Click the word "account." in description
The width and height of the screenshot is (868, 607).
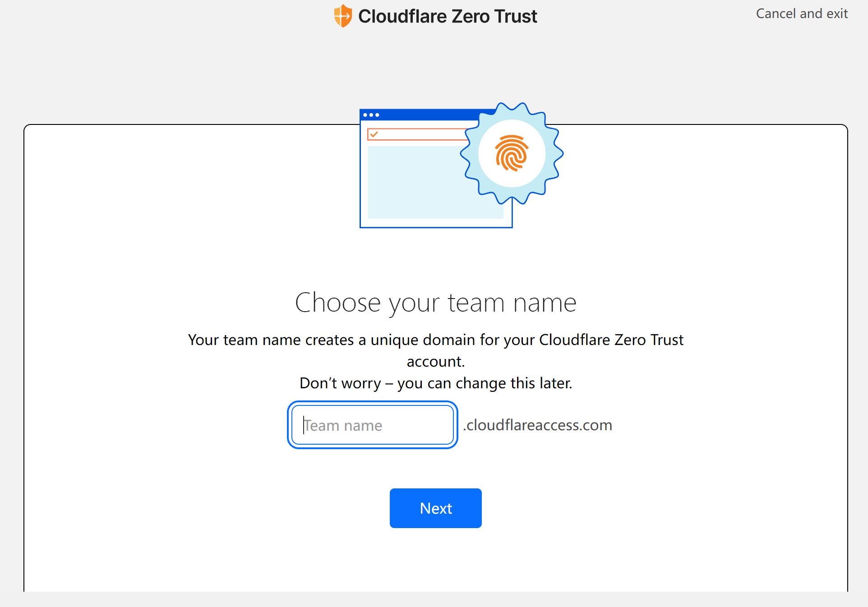435,361
